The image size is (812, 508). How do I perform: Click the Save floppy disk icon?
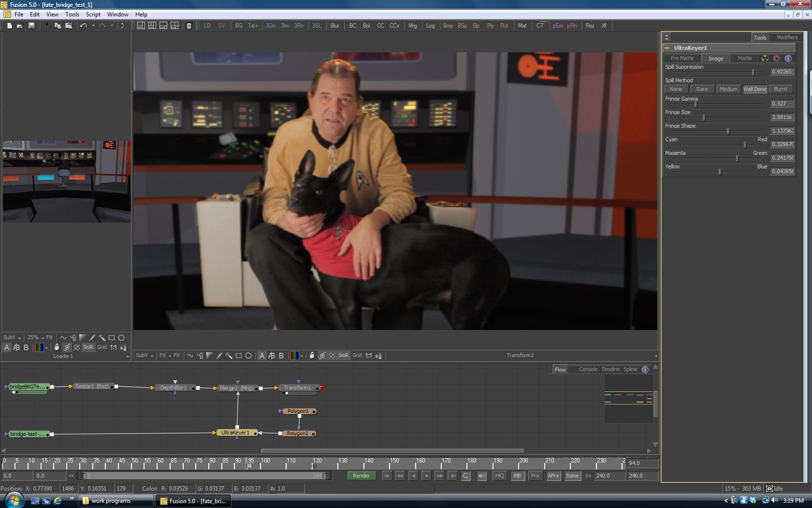coord(31,26)
